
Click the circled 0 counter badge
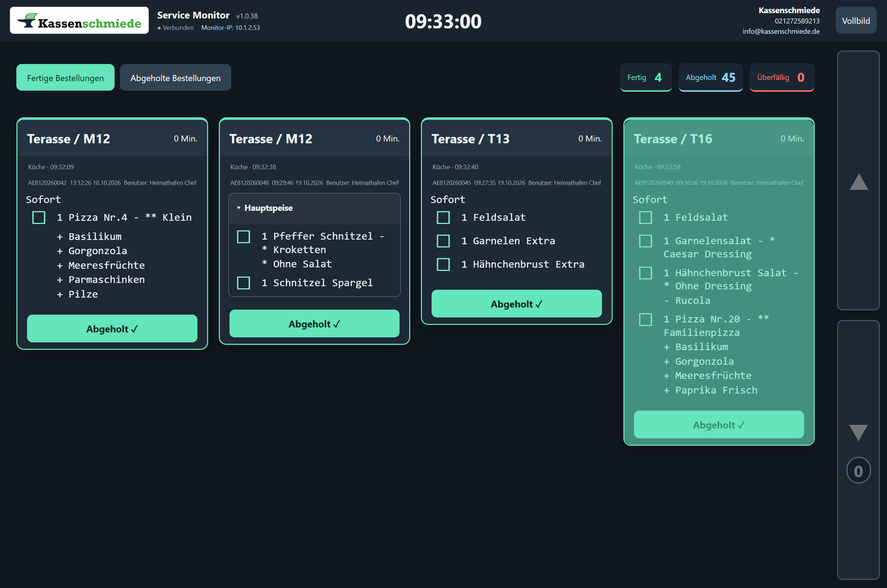tap(858, 471)
